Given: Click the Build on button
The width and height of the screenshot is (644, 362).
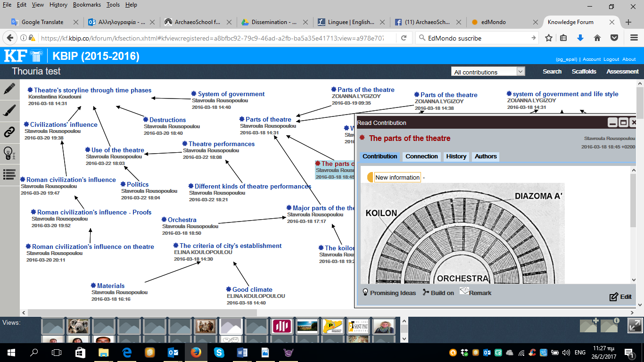Looking at the screenshot, I should click(x=438, y=293).
